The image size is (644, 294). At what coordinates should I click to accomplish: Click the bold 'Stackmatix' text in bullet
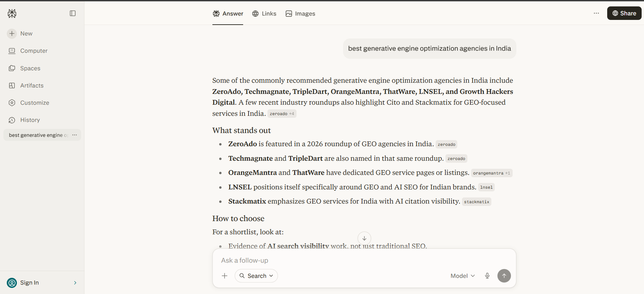coord(247,202)
